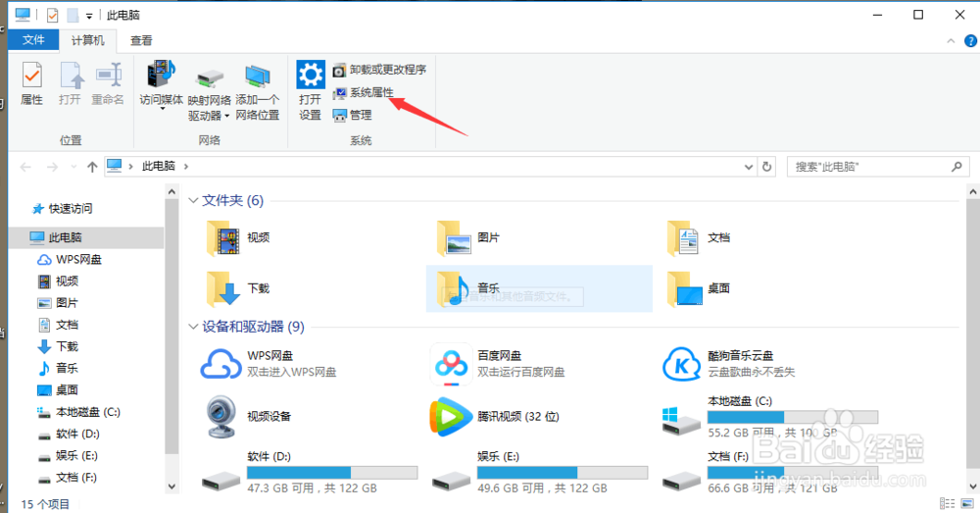This screenshot has height=513, width=980.
Task: Click the search magnifier icon
Action: (956, 167)
